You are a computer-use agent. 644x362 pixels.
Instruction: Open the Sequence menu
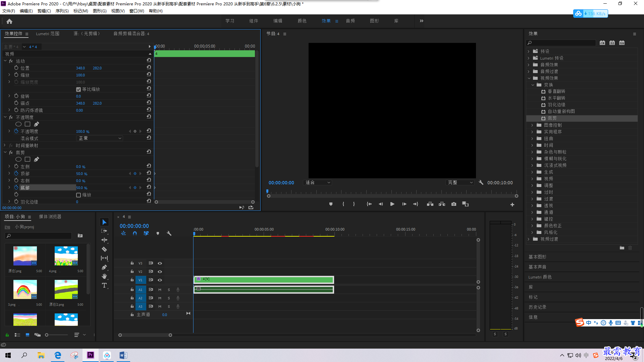(x=62, y=11)
